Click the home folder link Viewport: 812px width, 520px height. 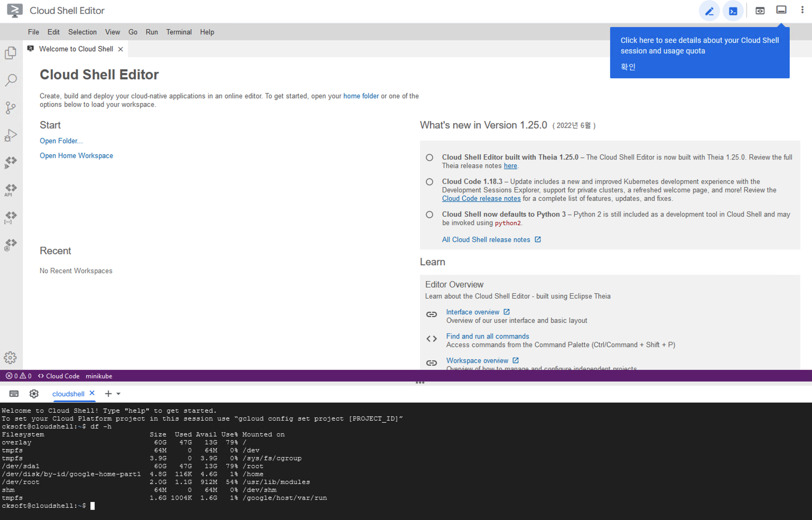[x=361, y=96]
